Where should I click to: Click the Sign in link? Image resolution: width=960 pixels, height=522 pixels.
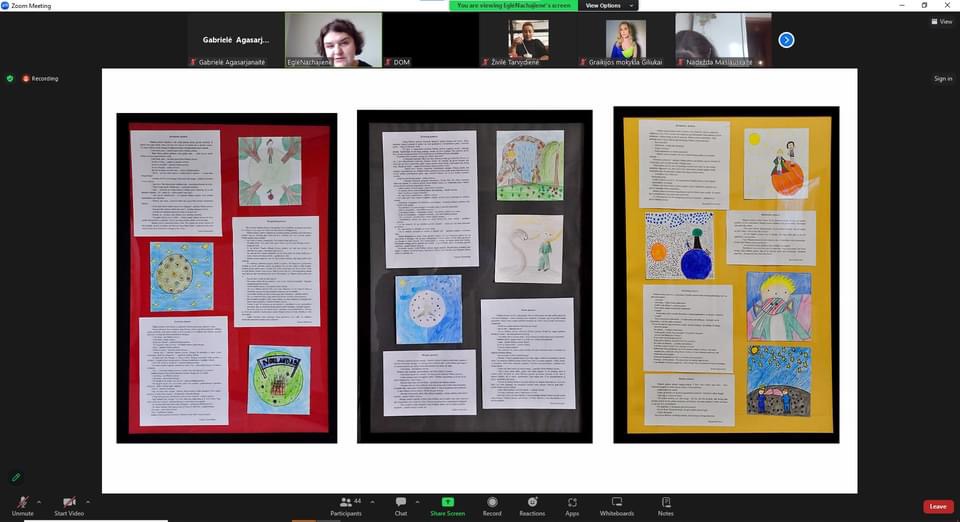click(x=943, y=78)
